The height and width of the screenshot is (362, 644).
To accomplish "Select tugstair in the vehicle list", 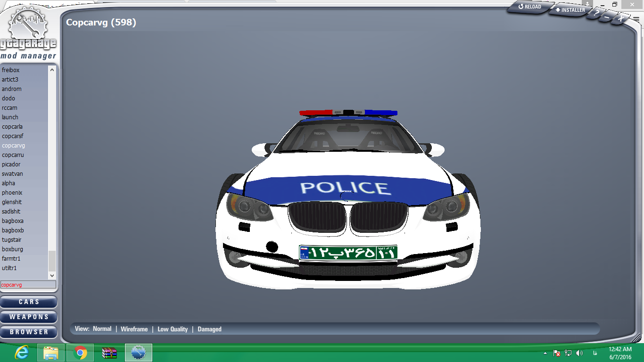I will tap(24, 240).
